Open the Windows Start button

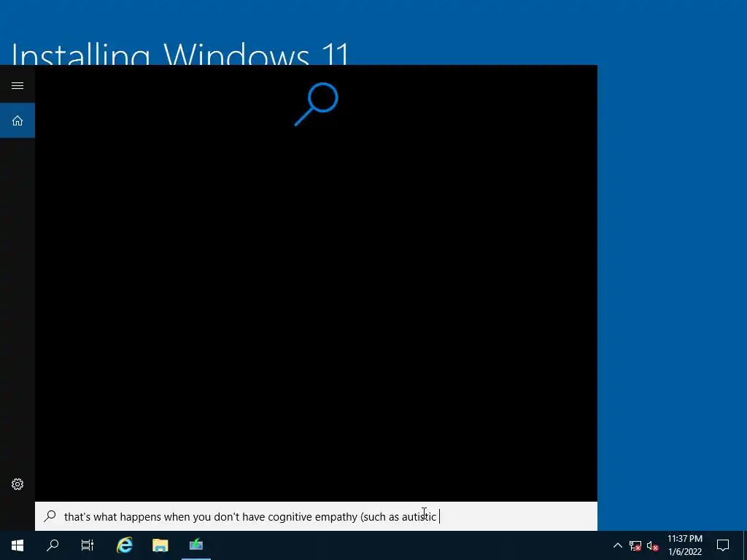[18, 545]
